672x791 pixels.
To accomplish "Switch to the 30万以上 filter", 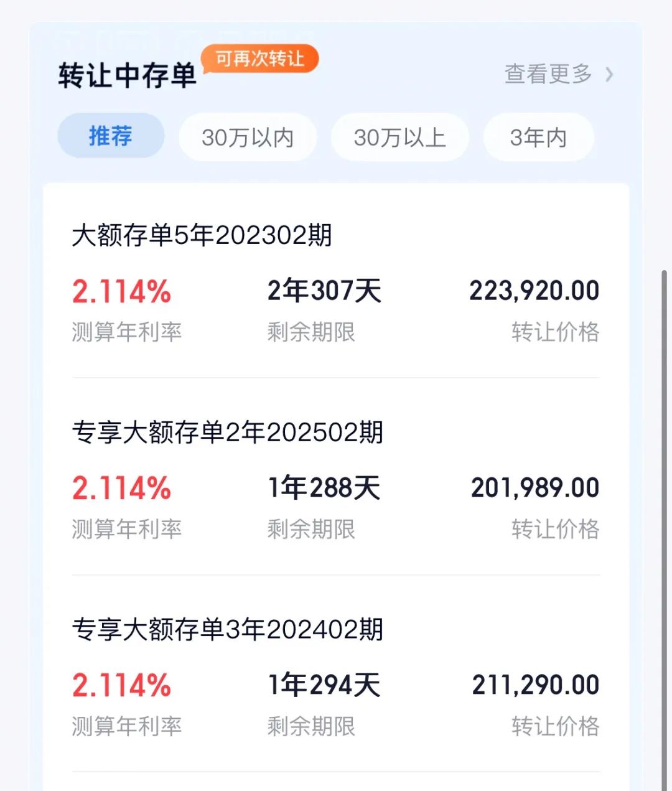I will pyautogui.click(x=399, y=138).
